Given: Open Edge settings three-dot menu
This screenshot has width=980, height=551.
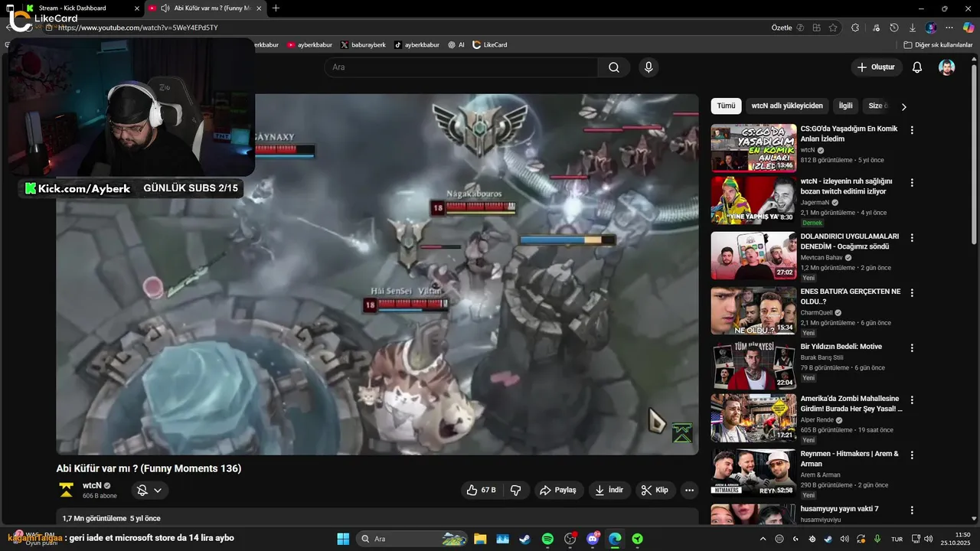Looking at the screenshot, I should tap(949, 28).
